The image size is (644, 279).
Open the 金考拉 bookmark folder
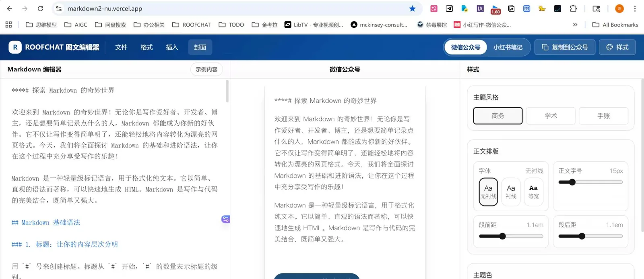tap(264, 25)
